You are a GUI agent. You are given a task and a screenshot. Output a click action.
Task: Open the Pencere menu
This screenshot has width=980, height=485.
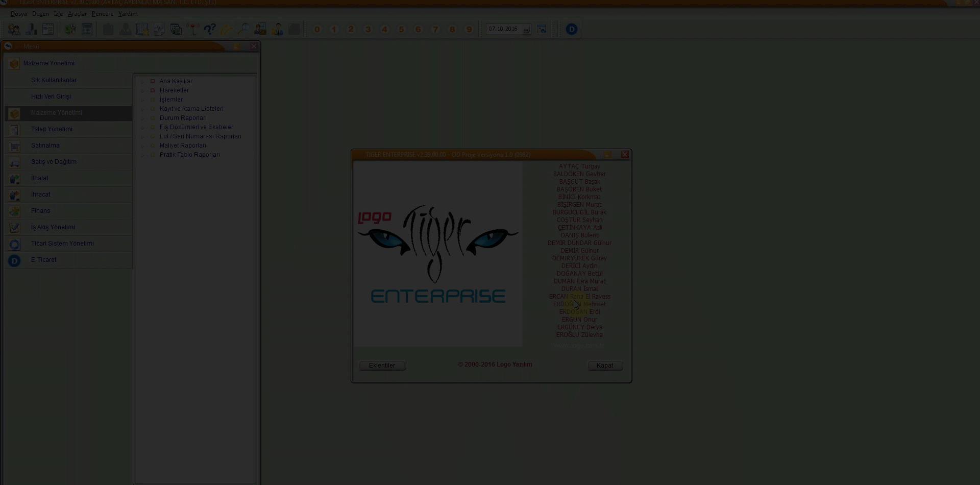103,14
